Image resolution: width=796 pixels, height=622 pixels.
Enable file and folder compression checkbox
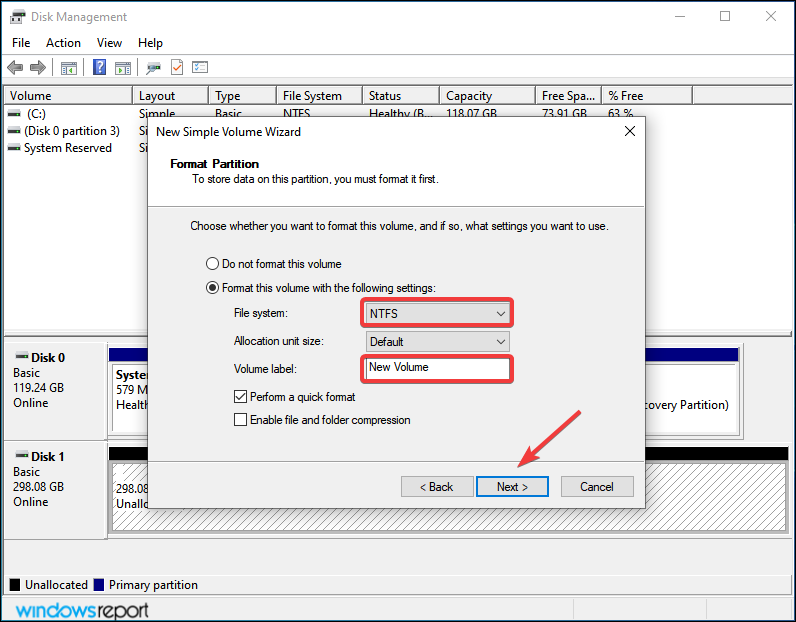tap(240, 420)
